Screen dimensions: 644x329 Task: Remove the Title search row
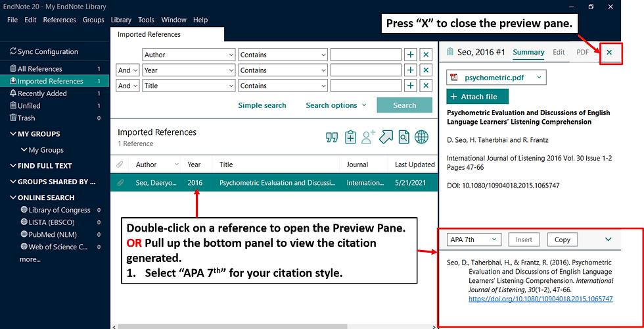426,86
